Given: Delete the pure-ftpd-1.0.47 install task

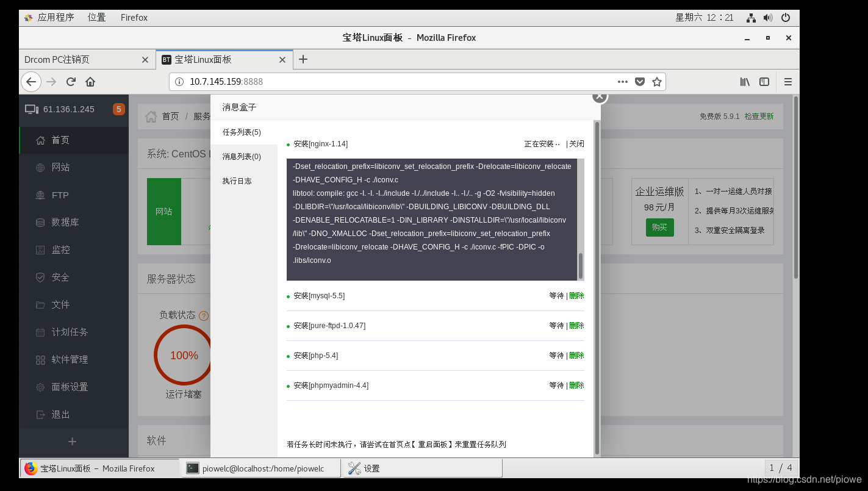Looking at the screenshot, I should (576, 326).
